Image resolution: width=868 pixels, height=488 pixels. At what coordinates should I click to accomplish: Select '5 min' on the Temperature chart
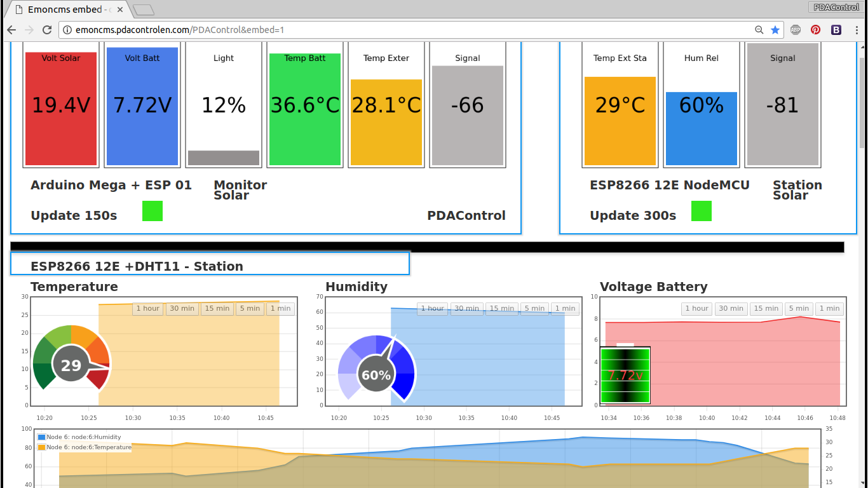coord(250,309)
